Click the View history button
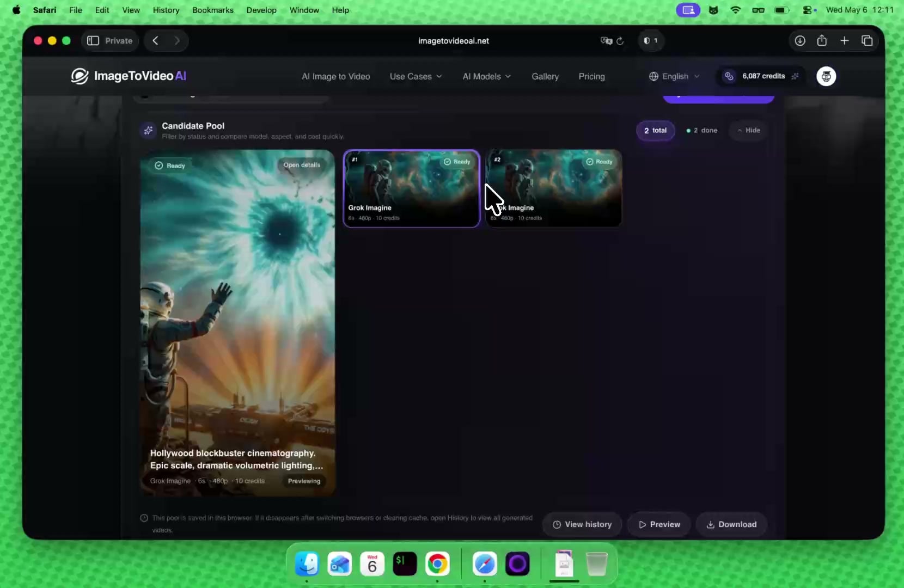This screenshot has height=588, width=904. click(x=582, y=524)
